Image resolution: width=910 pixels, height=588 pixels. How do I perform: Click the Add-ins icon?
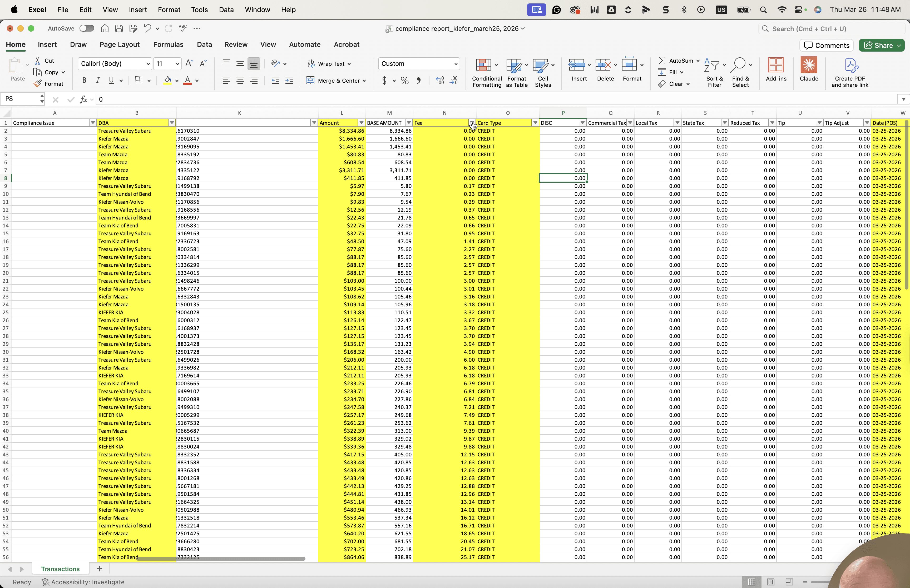(x=776, y=69)
